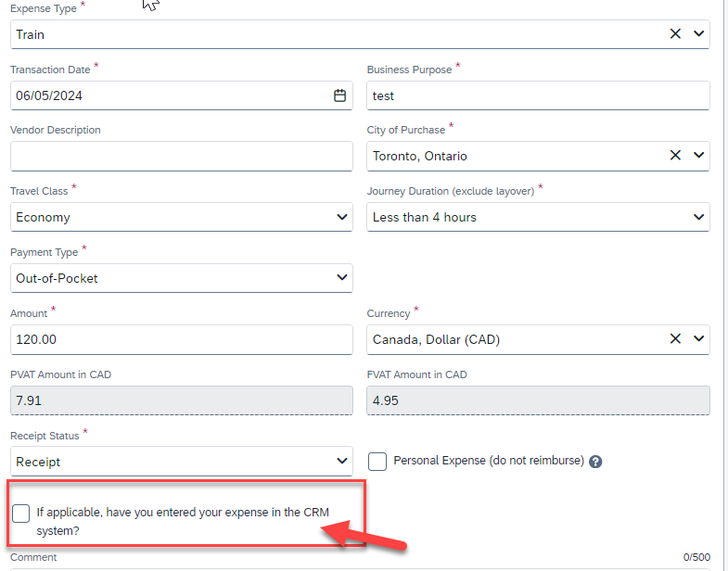
Task: Expand the Currency dropdown arrow
Action: pyautogui.click(x=698, y=339)
